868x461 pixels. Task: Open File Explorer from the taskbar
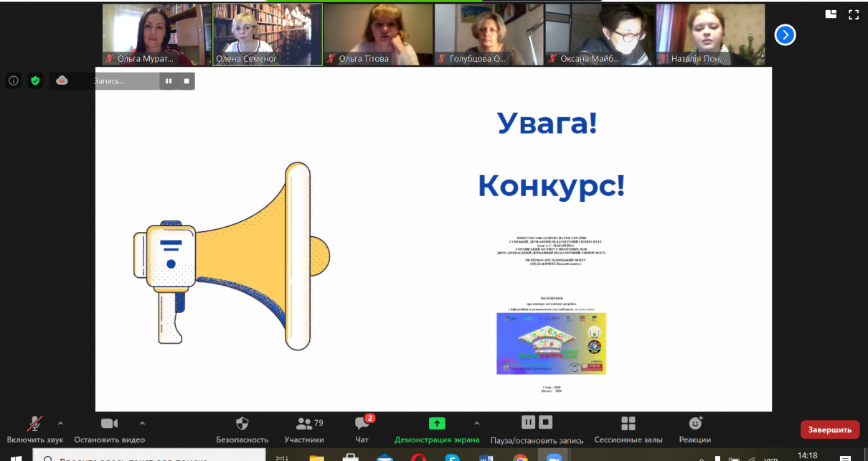(316, 457)
